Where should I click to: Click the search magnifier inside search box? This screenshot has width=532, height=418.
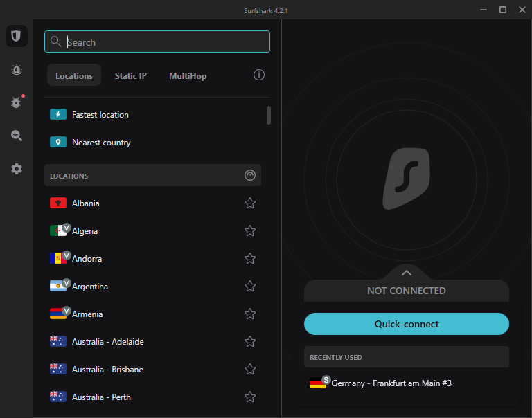tap(55, 42)
